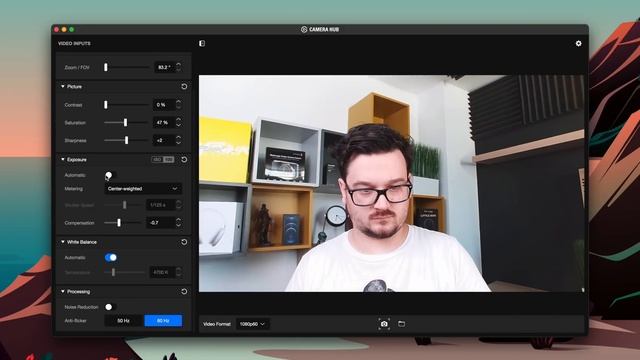Click the Zoom / FOV stepper arrows

click(178, 67)
